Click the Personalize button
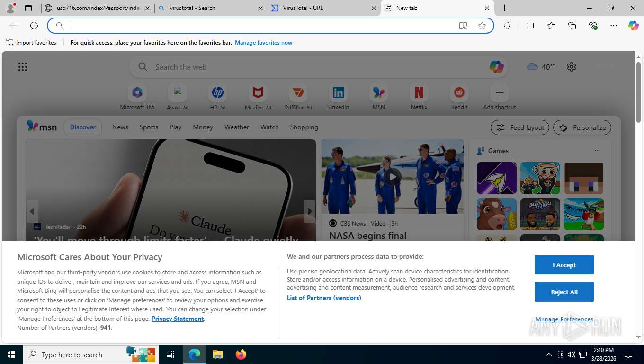This screenshot has width=644, height=364. (x=582, y=127)
